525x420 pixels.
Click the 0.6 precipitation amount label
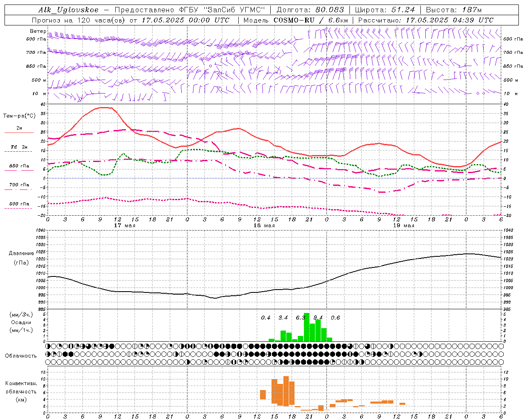[336, 317]
